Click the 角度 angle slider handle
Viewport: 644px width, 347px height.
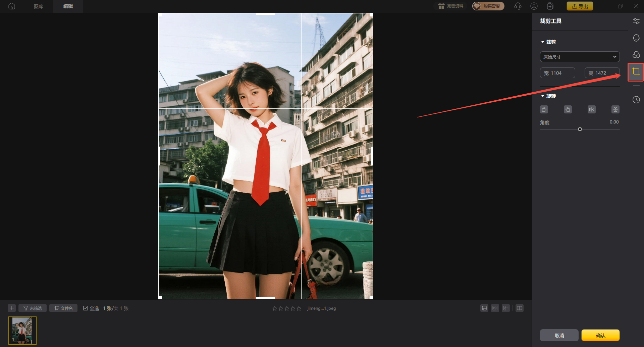[x=580, y=129]
